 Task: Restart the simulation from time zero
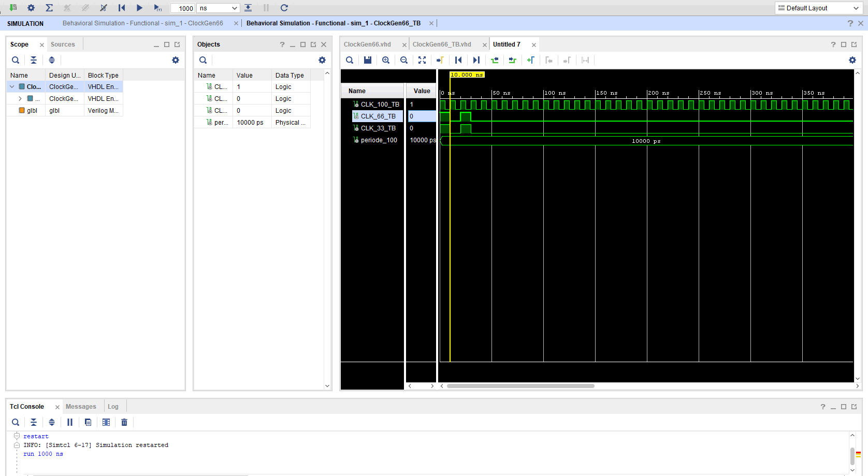(x=122, y=8)
